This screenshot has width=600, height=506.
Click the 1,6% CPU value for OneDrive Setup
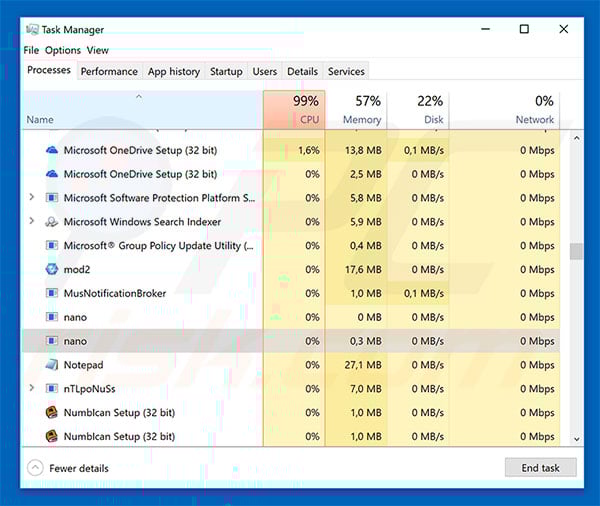coord(309,150)
